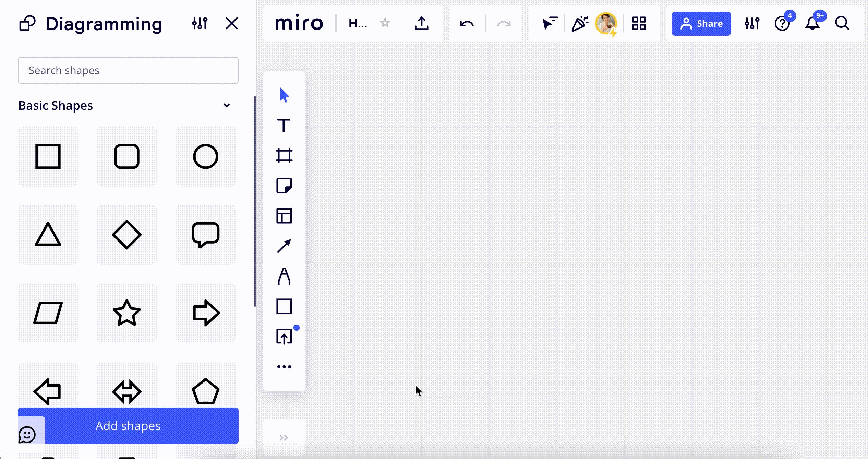Select the Frame tool

(284, 156)
